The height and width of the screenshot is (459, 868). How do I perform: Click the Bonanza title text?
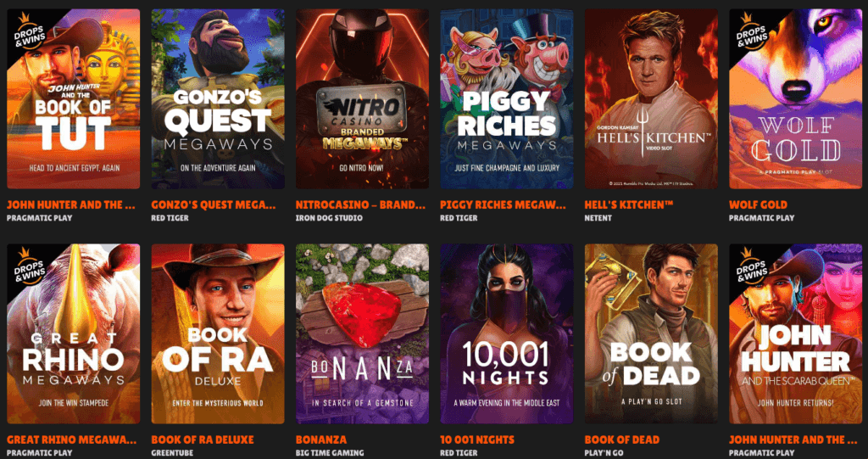pos(321,439)
